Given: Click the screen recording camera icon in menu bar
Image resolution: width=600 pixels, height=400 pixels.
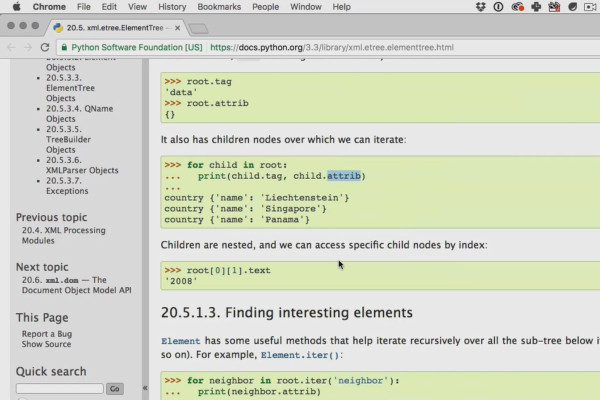Looking at the screenshot, I should 589,7.
